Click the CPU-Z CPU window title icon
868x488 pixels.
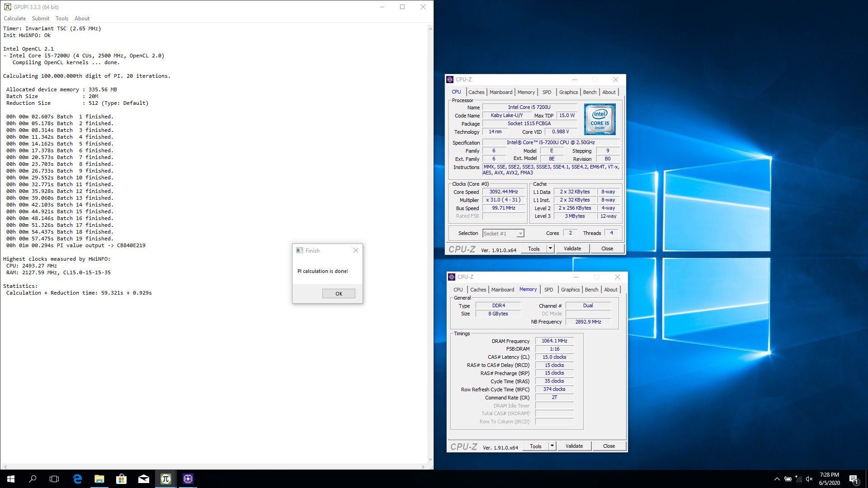(x=450, y=80)
